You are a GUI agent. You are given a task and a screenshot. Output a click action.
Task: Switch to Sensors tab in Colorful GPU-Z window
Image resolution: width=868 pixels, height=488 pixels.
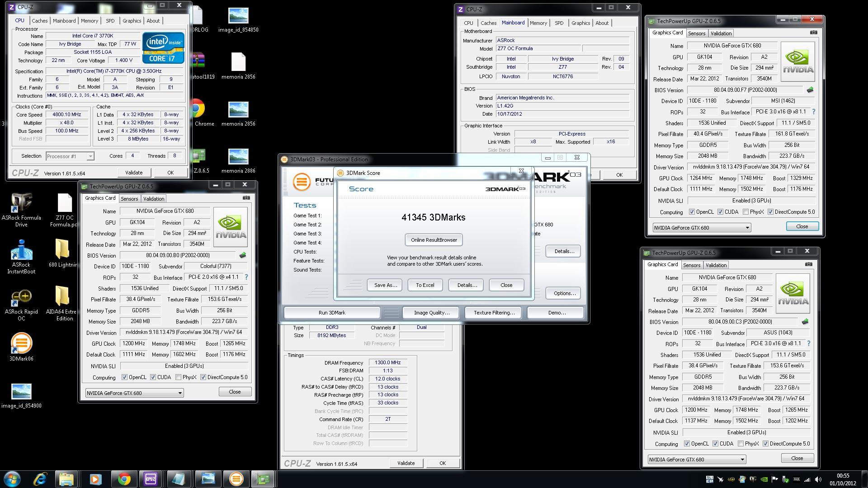pyautogui.click(x=129, y=199)
